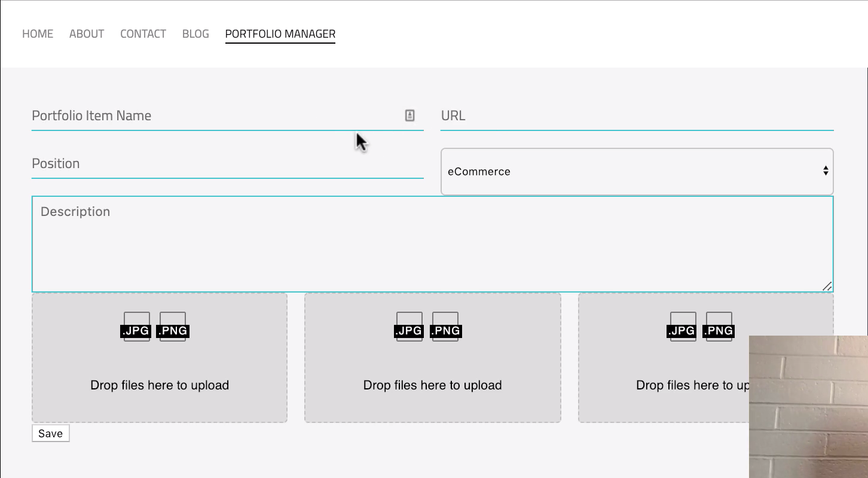868x478 pixels.
Task: Click the .JPG icon in third upload zone
Action: coord(683,327)
